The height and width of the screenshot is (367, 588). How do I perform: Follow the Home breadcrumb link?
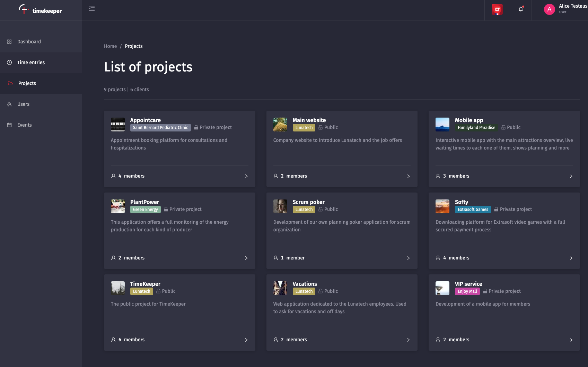[x=110, y=46]
